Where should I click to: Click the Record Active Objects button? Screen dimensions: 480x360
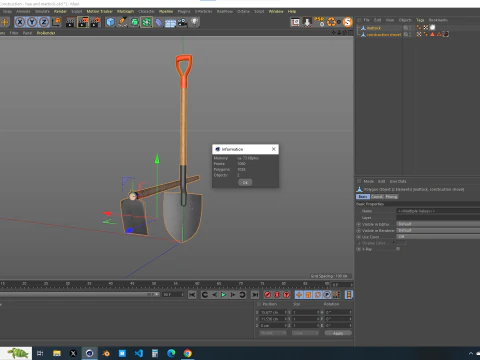click(x=267, y=295)
